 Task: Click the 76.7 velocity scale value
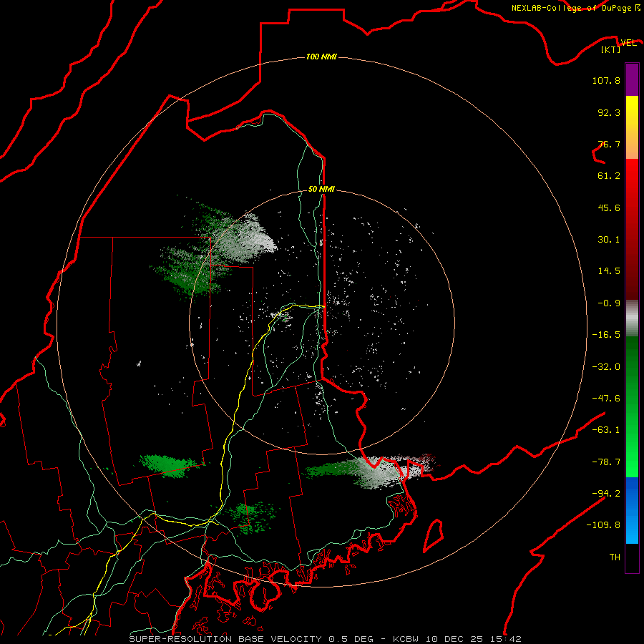[x=609, y=144]
